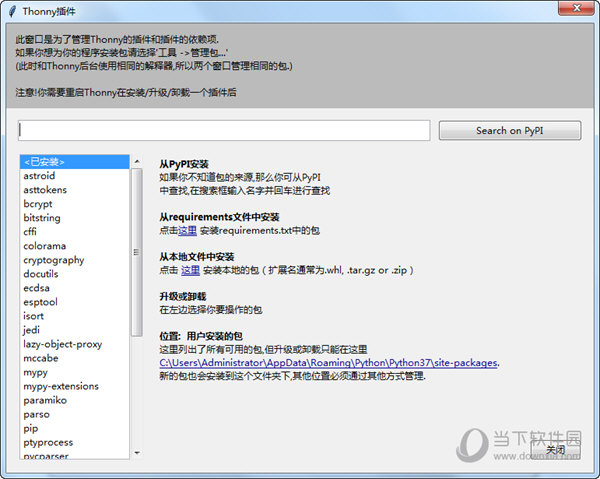
Task: Select mypy in the package list
Action: tap(74, 372)
